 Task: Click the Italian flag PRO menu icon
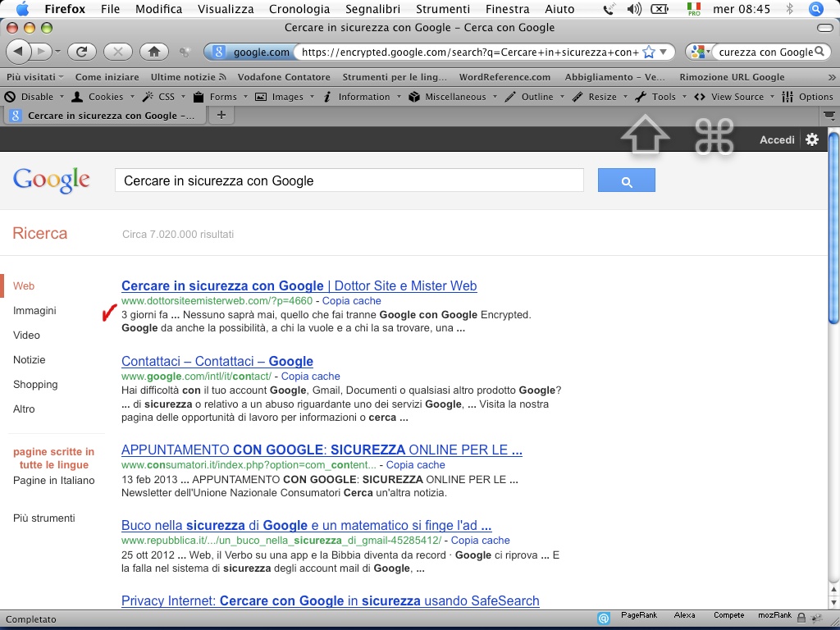tap(694, 9)
